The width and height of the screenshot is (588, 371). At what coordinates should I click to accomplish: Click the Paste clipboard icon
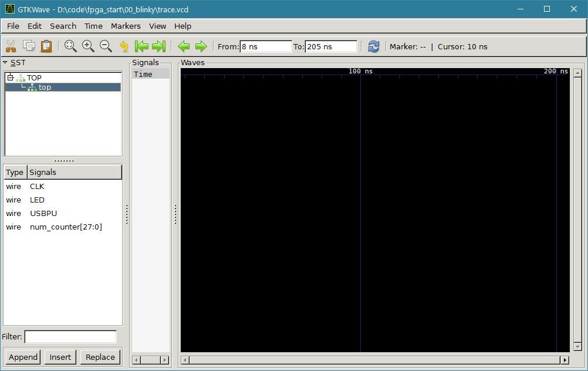[x=46, y=46]
